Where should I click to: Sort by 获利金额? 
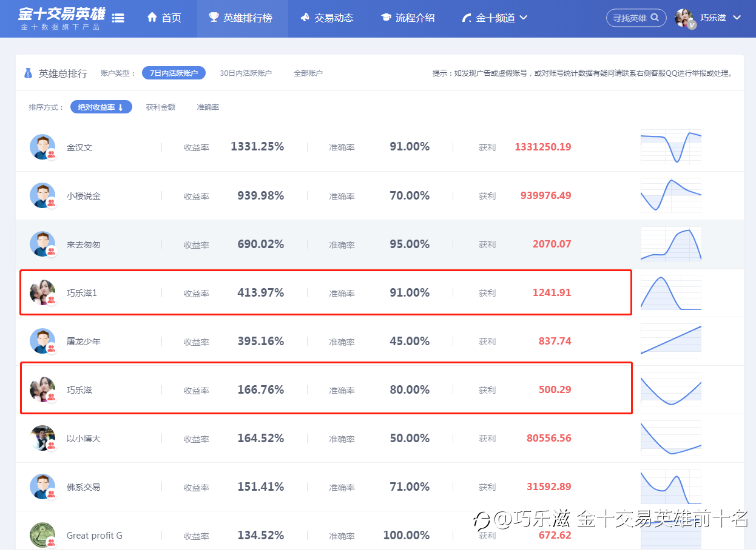pyautogui.click(x=161, y=107)
